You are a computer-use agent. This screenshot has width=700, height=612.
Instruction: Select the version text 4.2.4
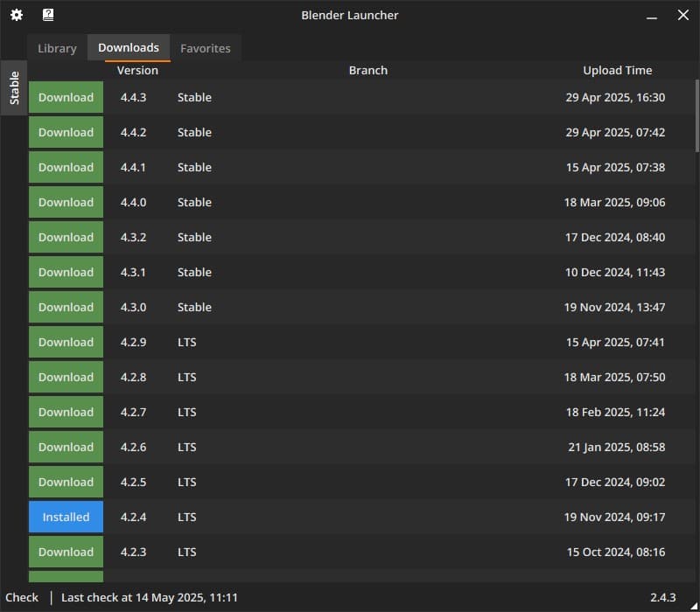pyautogui.click(x=134, y=517)
